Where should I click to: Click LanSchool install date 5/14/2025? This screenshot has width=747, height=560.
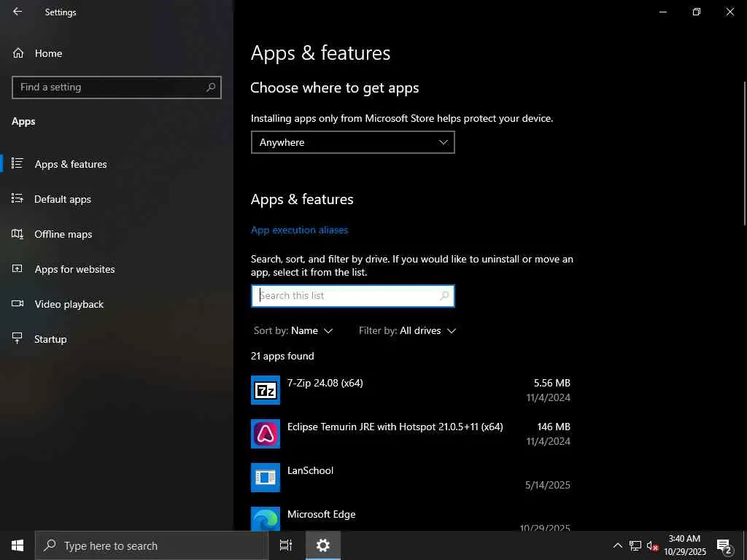pos(547,485)
